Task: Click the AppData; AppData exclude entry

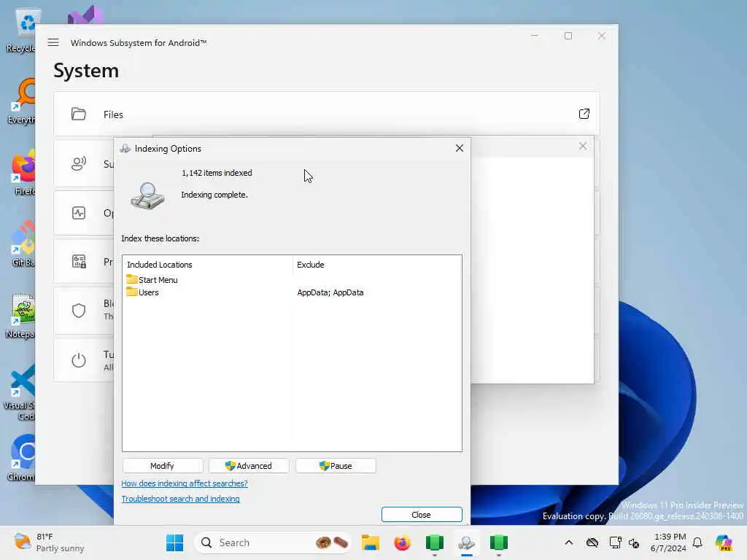Action: coord(330,292)
